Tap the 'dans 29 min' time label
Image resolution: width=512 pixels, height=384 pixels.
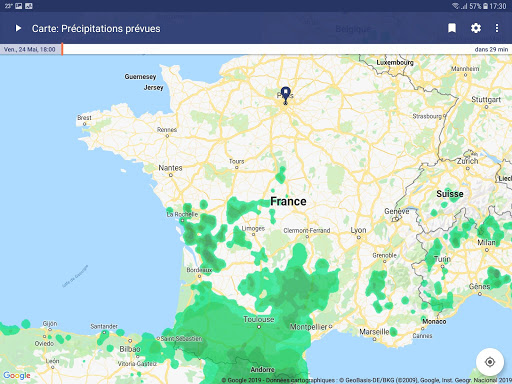[x=491, y=49]
